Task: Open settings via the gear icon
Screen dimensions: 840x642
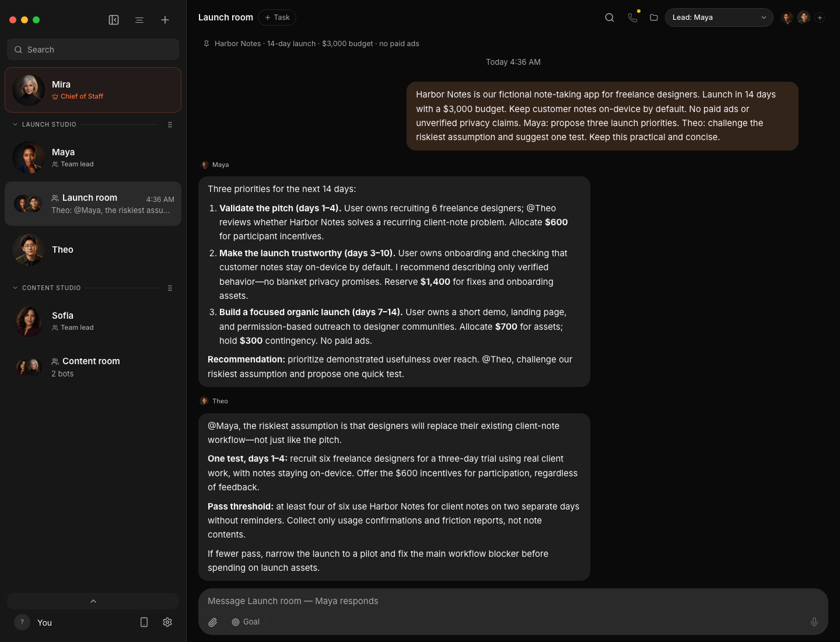Action: 167,622
